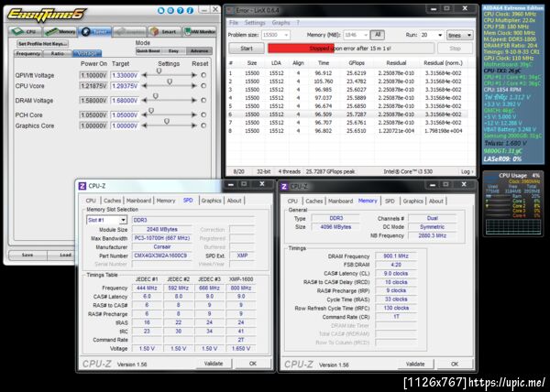Click the CPU Vcore Target field 1.29375V
The image size is (550, 392).
125,86
